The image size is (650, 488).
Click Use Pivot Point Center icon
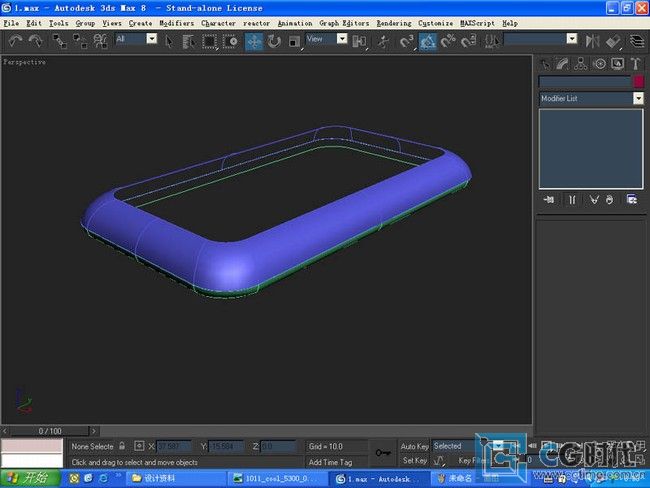click(359, 41)
